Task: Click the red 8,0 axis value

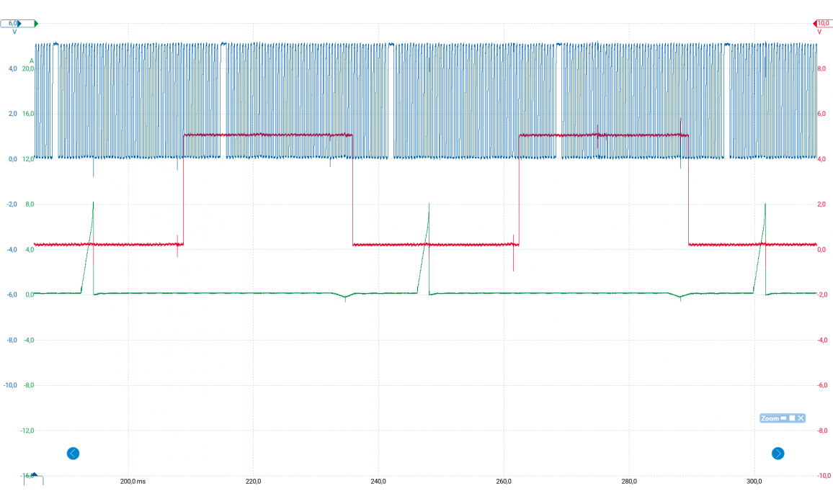Action: (821, 69)
